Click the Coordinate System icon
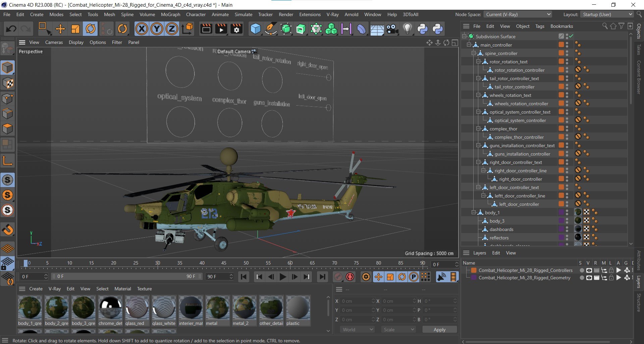The width and height of the screenshot is (644, 344). click(x=187, y=29)
